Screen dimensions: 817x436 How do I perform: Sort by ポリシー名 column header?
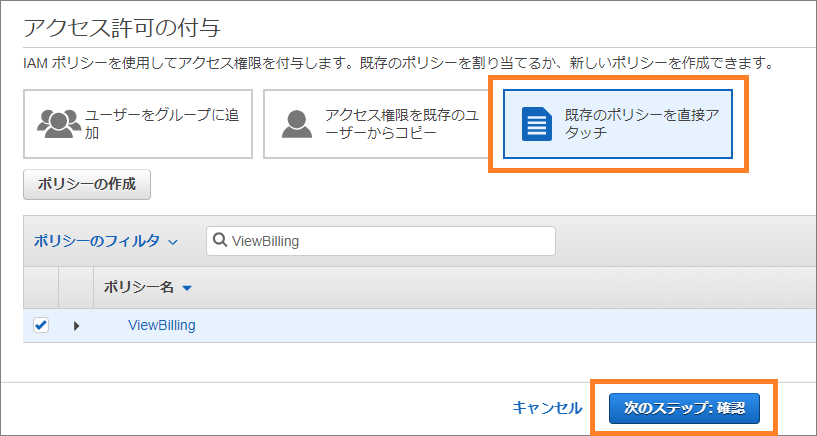[x=147, y=287]
